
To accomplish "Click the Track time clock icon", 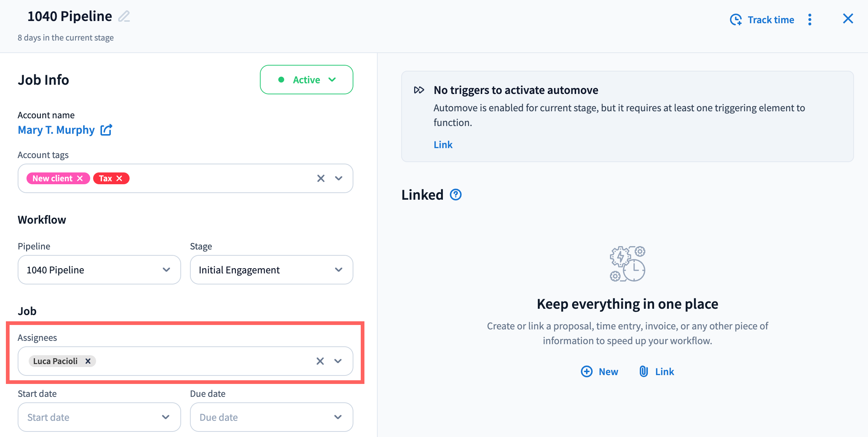I will click(735, 20).
